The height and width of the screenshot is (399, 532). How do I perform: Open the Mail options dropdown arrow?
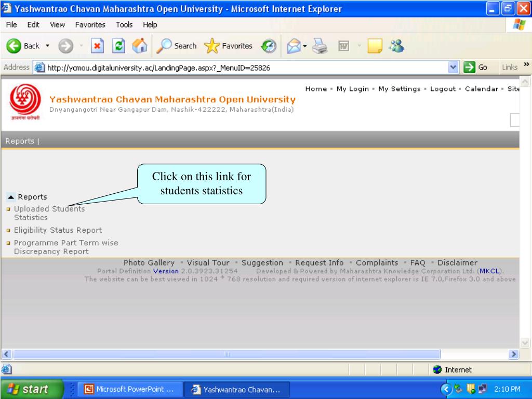coord(304,46)
